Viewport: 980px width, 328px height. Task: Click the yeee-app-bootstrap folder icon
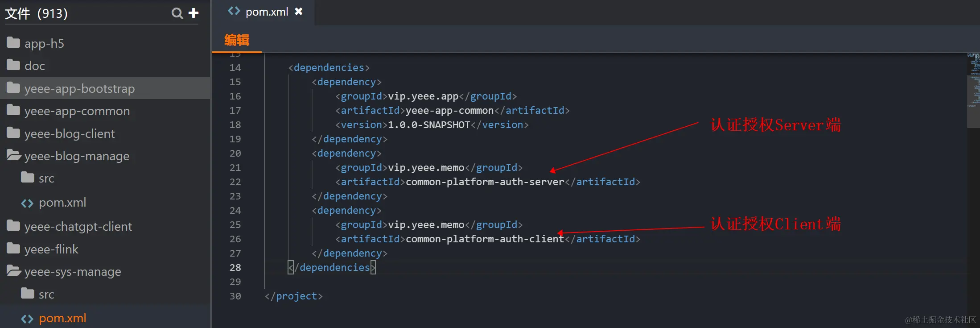[x=13, y=88]
